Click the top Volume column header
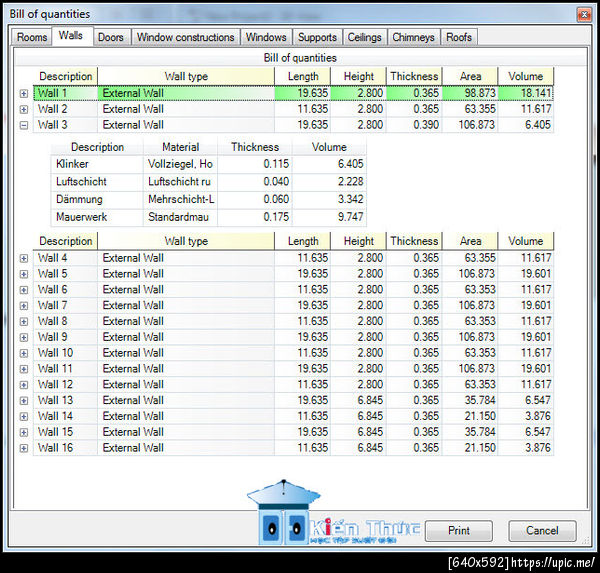The image size is (600, 573). click(525, 76)
